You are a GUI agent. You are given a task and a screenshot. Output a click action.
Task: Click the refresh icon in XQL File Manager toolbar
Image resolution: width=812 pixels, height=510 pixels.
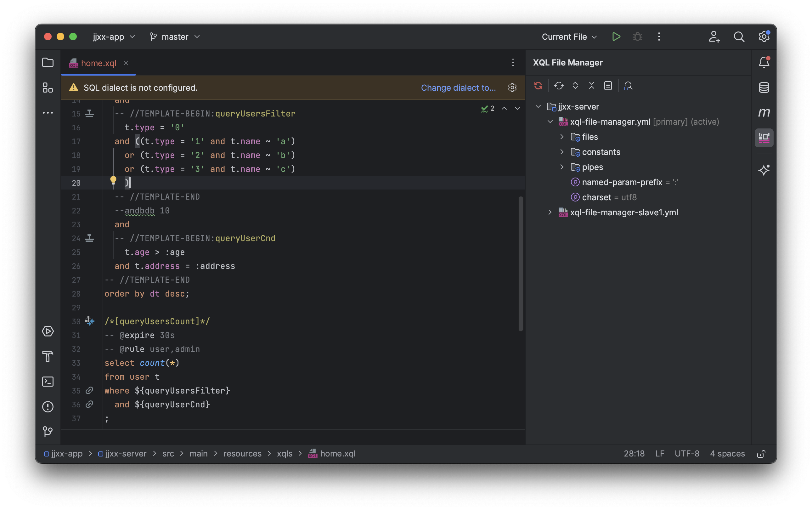[x=559, y=86]
